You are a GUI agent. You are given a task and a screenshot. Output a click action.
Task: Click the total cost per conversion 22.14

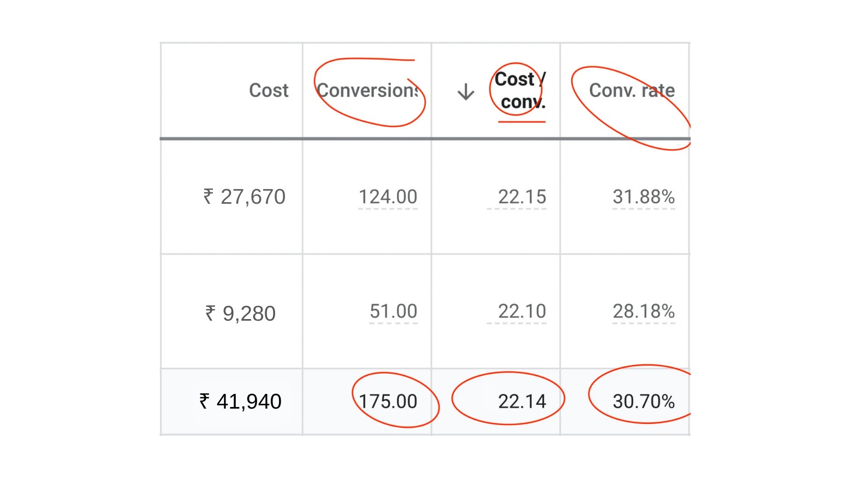(522, 402)
